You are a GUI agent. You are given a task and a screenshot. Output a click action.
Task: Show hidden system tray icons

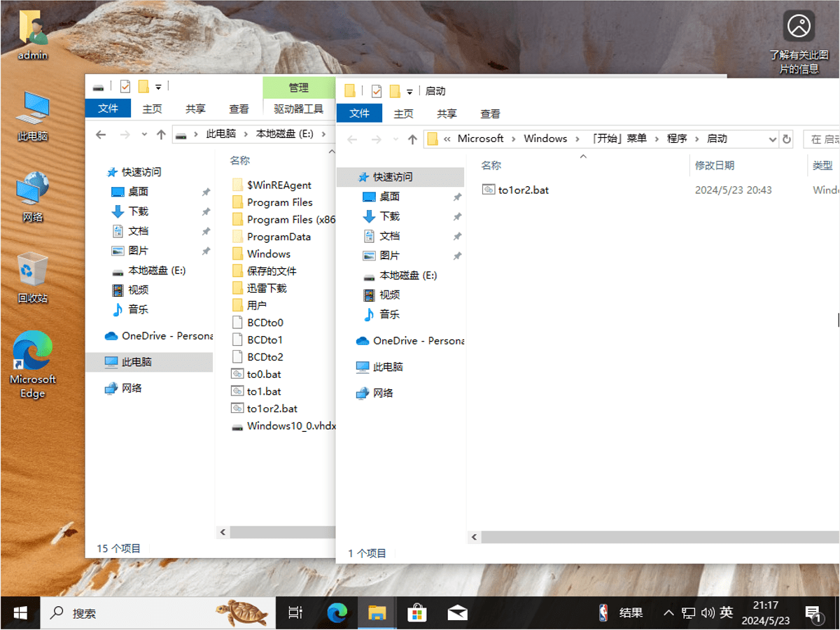668,613
